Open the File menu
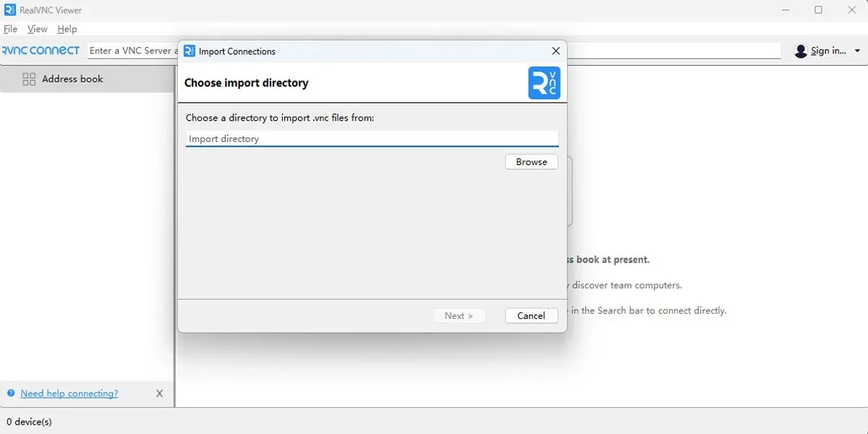This screenshot has width=868, height=434. pyautogui.click(x=11, y=29)
